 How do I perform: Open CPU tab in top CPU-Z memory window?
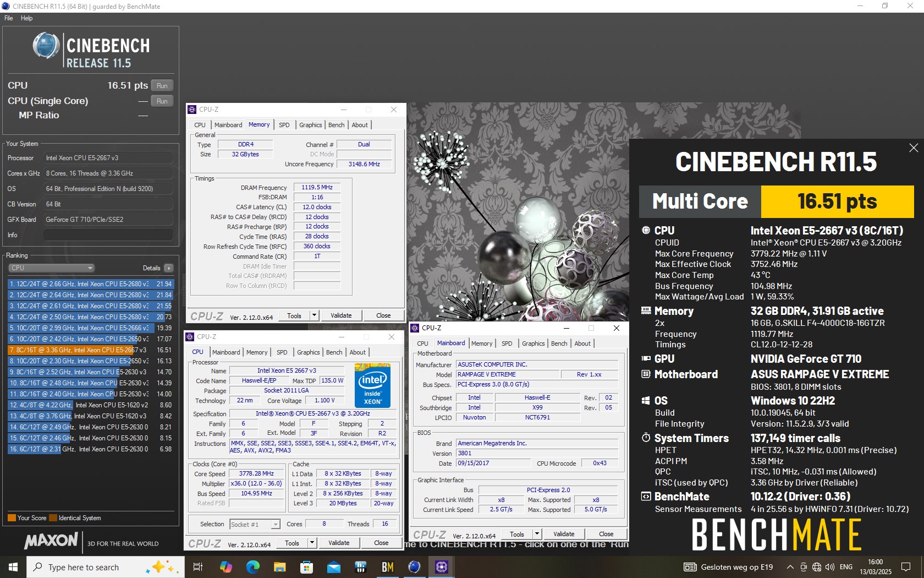[200, 125]
